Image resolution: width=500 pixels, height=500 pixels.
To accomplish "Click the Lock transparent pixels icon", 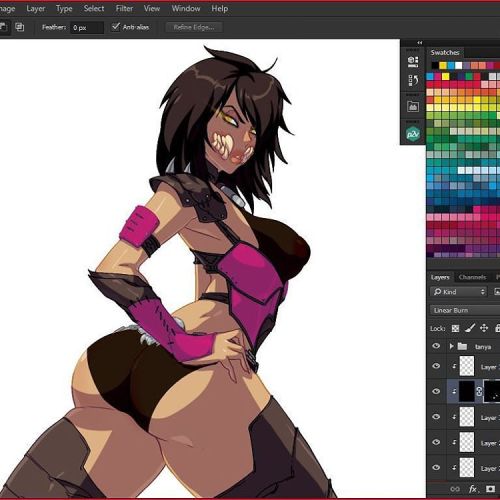I will 455,328.
